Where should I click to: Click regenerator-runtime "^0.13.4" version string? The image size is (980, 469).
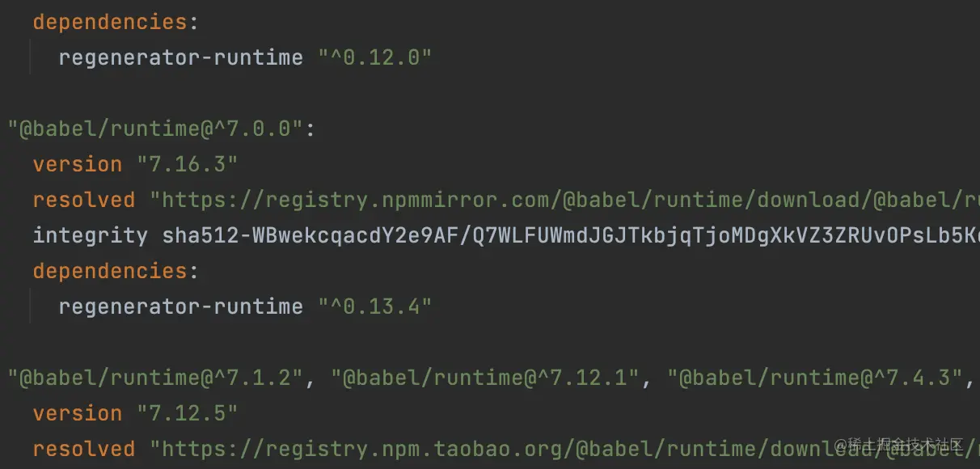coord(374,306)
